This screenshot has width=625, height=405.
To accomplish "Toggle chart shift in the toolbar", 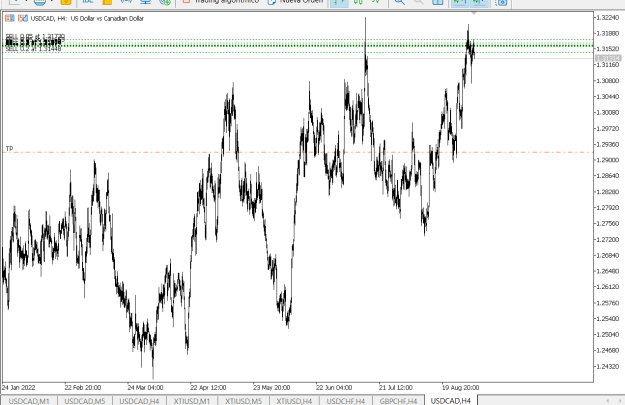I will [479, 2].
